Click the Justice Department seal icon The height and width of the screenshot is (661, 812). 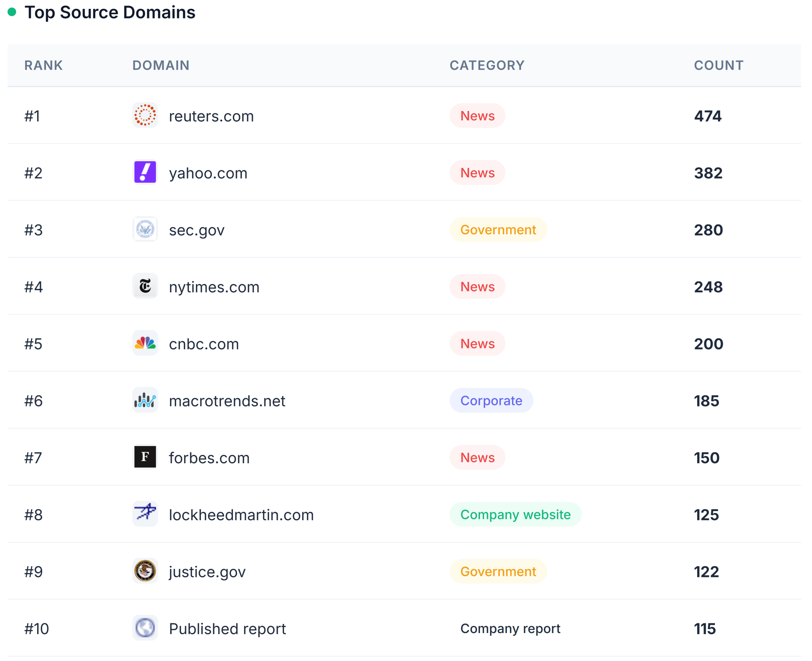tap(145, 572)
